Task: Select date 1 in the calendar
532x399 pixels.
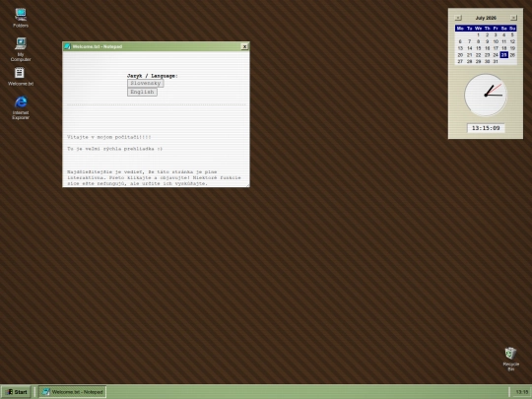Action: click(x=478, y=34)
